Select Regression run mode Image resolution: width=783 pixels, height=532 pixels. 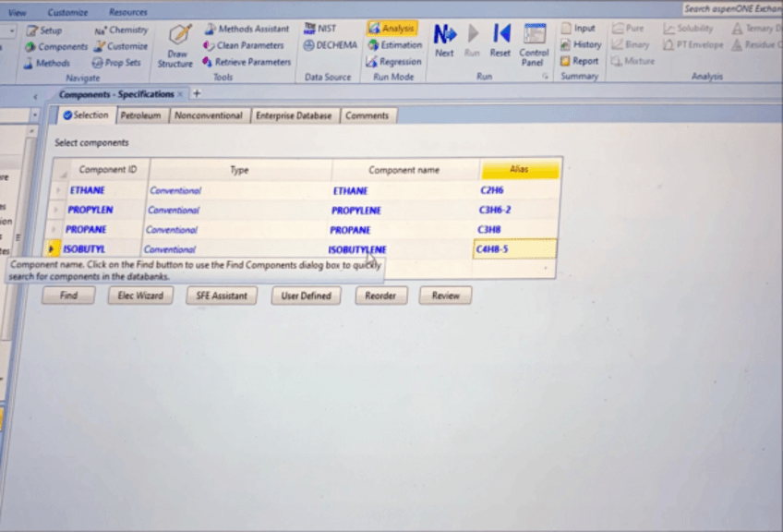point(393,62)
